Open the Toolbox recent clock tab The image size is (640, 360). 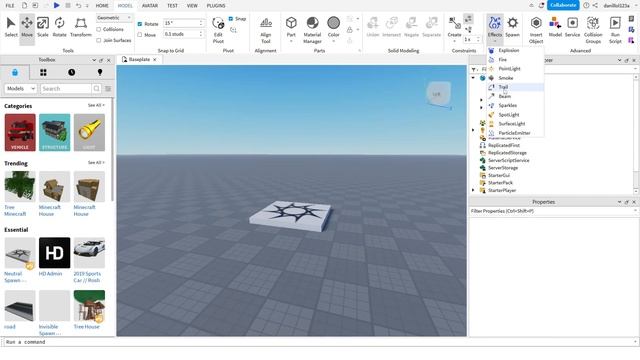[71, 72]
